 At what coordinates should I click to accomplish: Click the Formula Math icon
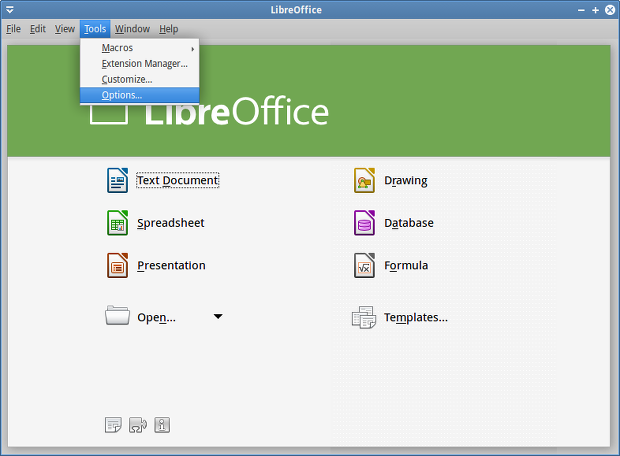point(364,265)
